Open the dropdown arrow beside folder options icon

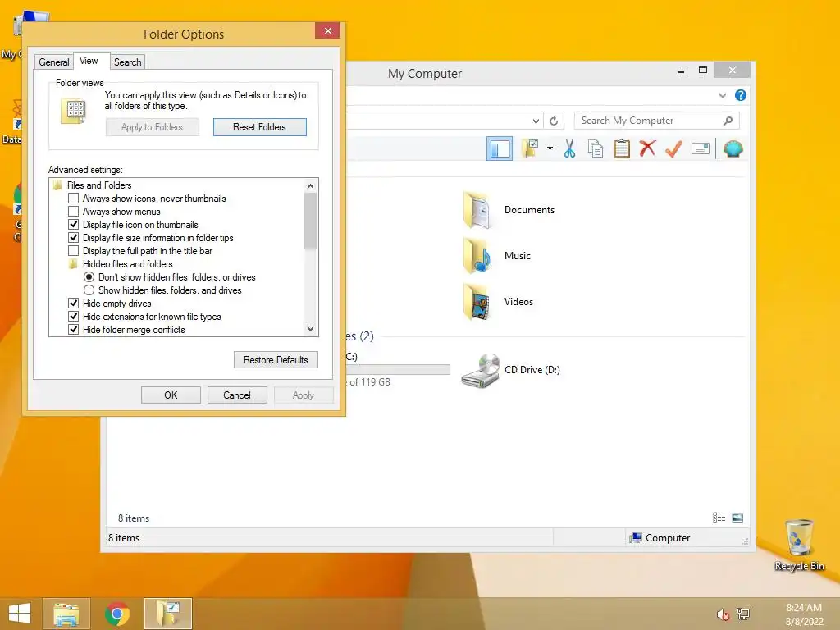click(550, 148)
